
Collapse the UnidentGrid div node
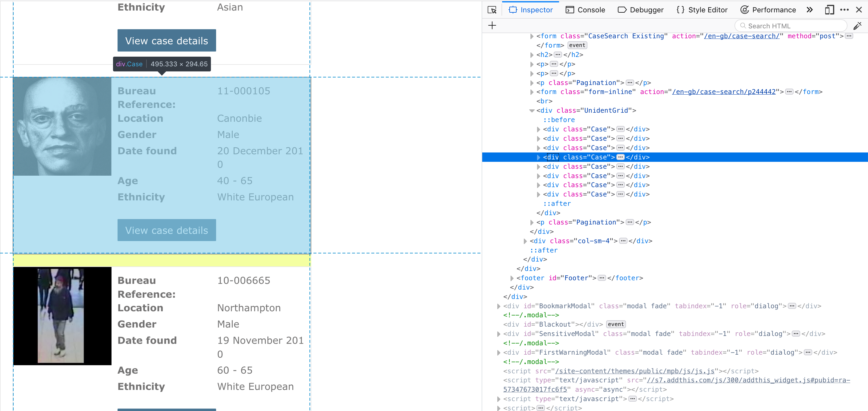pyautogui.click(x=532, y=111)
